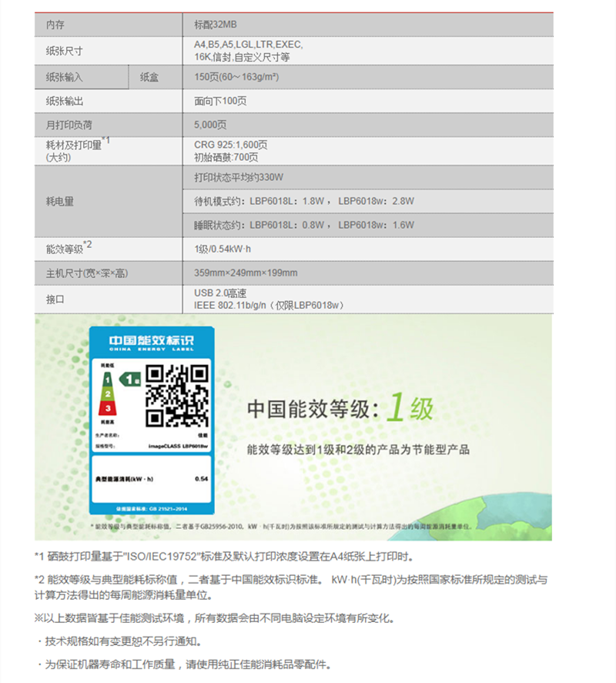The width and height of the screenshot is (616, 683).
Task: Click the '1级/0.54kW·h' value
Action: coord(223,249)
